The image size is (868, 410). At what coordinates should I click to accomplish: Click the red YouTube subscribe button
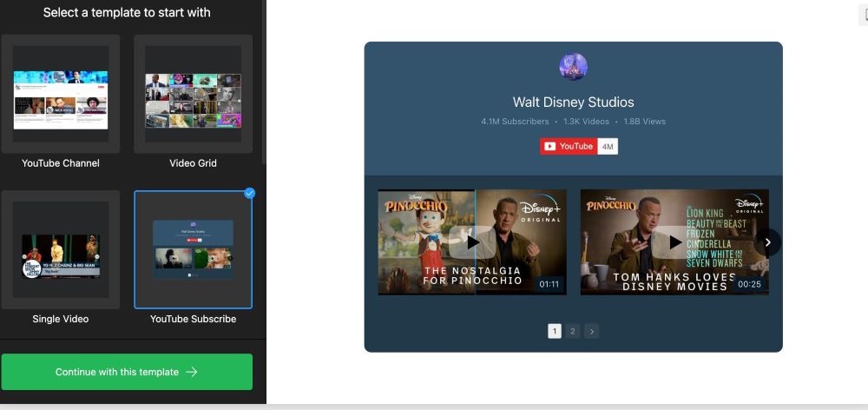point(569,146)
